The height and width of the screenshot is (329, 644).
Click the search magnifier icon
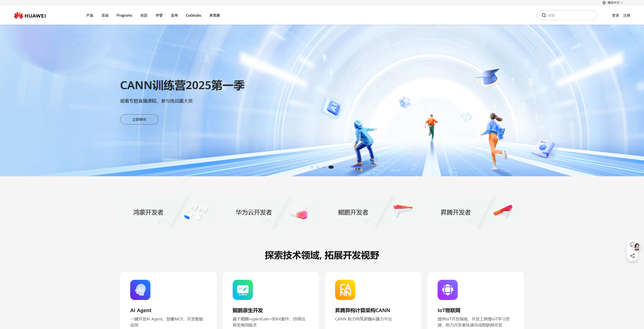pyautogui.click(x=544, y=15)
